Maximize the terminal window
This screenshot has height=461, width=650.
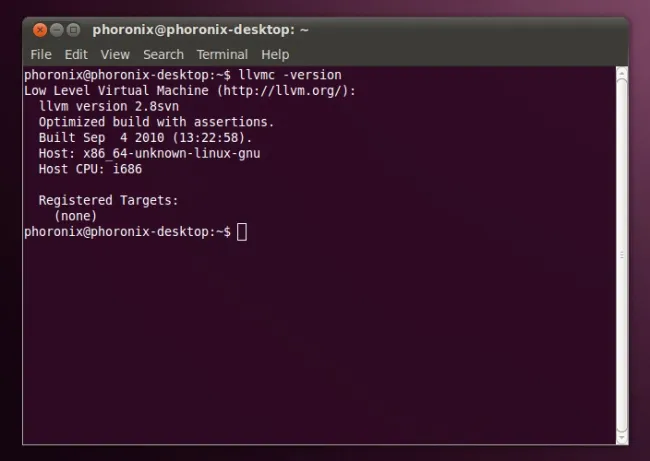tap(74, 30)
